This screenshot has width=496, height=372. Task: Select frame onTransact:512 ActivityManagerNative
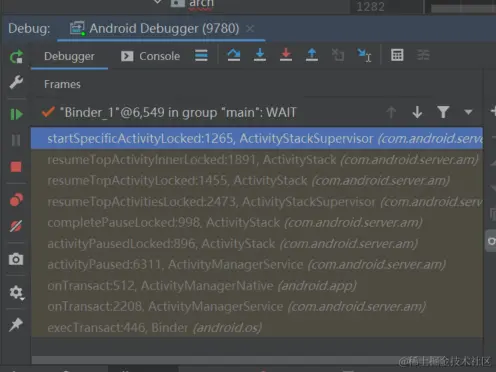(x=257, y=286)
